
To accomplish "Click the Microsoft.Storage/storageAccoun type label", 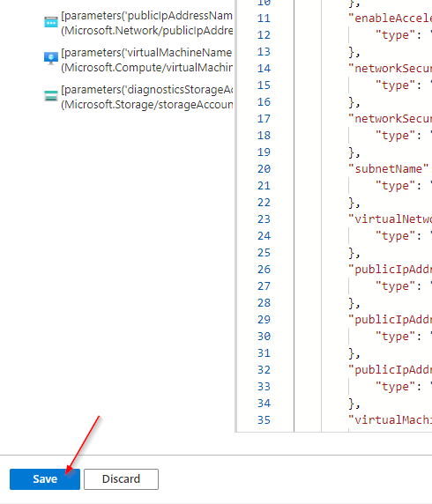I will [x=147, y=105].
